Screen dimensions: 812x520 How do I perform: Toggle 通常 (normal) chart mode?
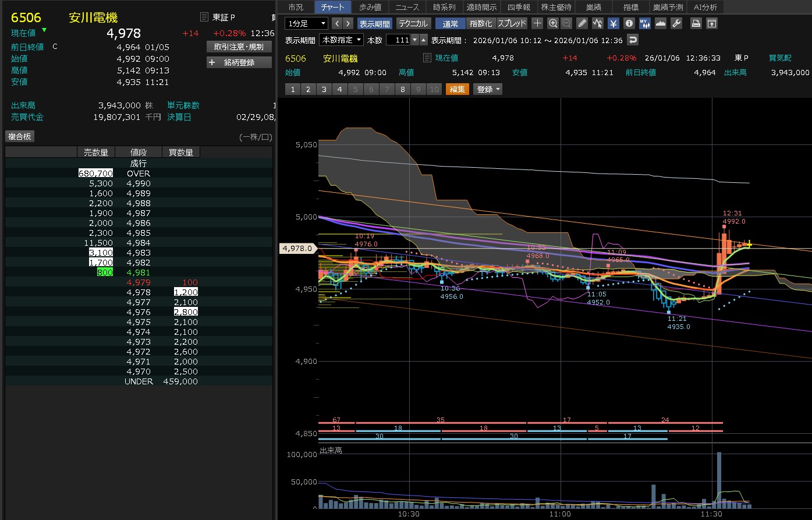click(x=451, y=23)
